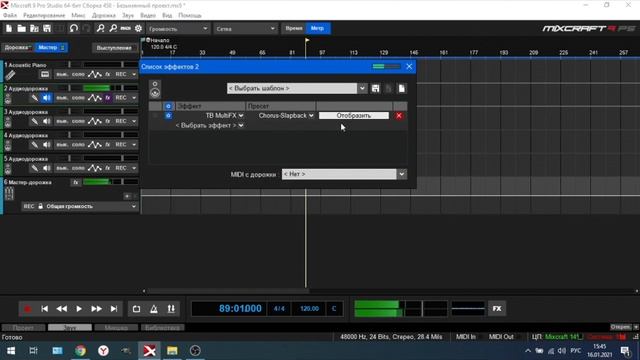Remove TB MultiFX with the red X
Viewport: 640px width, 360px height.
tap(399, 116)
